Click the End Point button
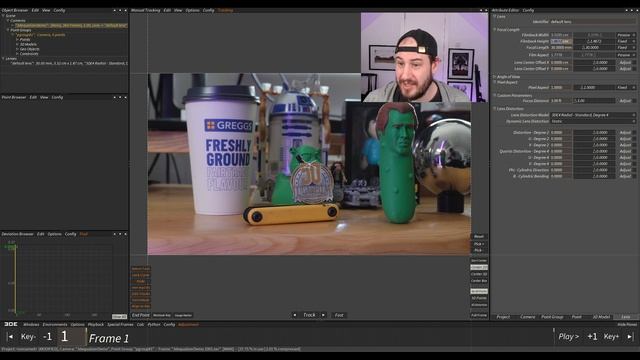Image resolution: width=640 pixels, height=360 pixels. tap(140, 315)
